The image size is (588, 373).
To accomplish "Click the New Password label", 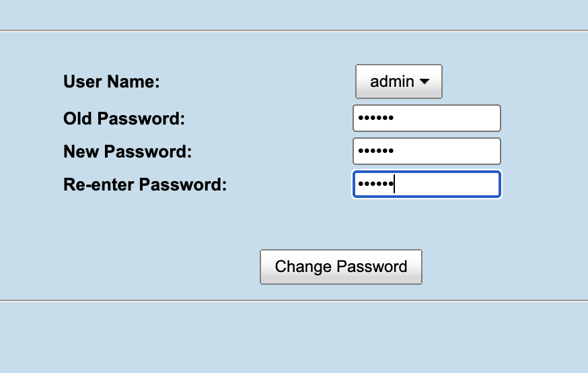I will (128, 152).
